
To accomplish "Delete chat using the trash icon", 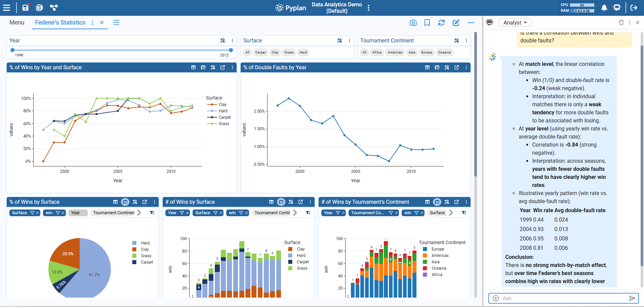I will pyautogui.click(x=621, y=23).
